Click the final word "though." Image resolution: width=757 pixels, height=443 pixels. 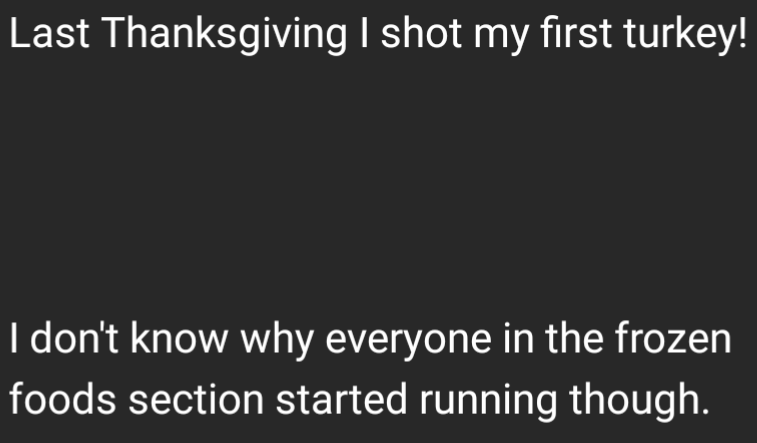[640, 402]
